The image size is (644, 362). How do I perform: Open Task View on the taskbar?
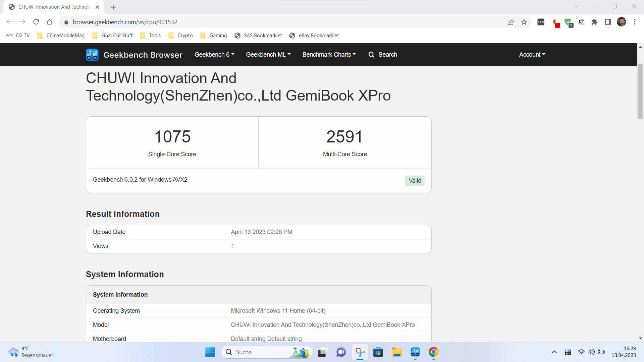pos(322,352)
